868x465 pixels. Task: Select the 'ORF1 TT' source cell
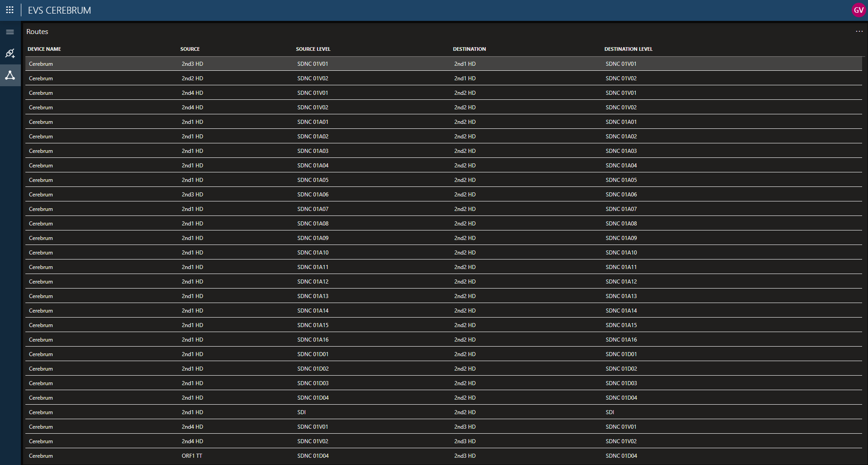click(x=192, y=456)
